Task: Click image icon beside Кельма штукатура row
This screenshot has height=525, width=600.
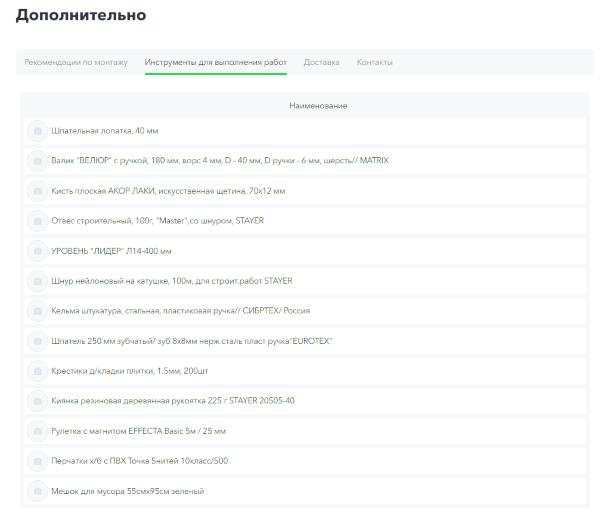Action: [38, 311]
